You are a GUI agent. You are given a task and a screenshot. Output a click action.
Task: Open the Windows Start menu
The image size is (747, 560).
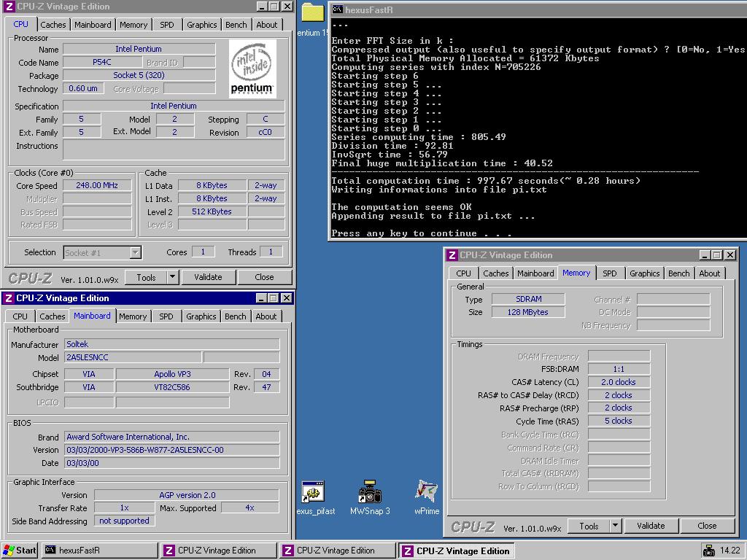[20, 551]
